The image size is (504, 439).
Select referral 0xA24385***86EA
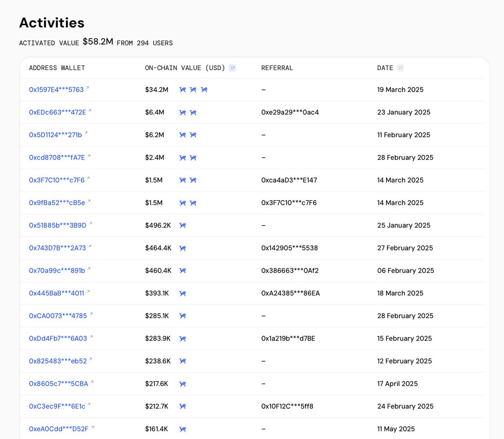click(291, 293)
